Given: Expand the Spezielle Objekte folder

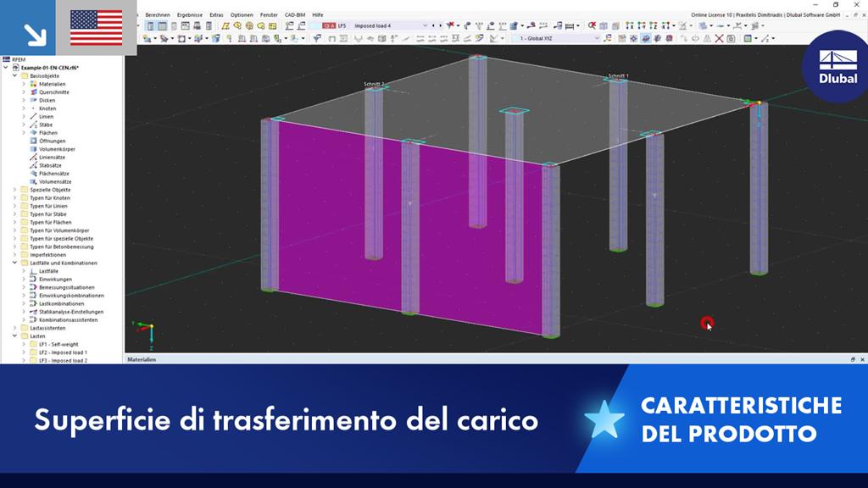Looking at the screenshot, I should [15, 190].
